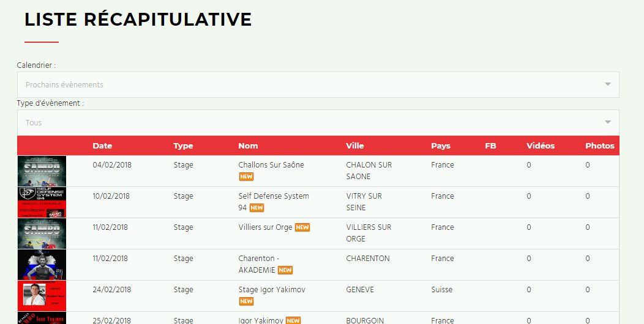
Task: Open the Charenton - AKADEMIE event thumbnail
Action: pyautogui.click(x=42, y=265)
